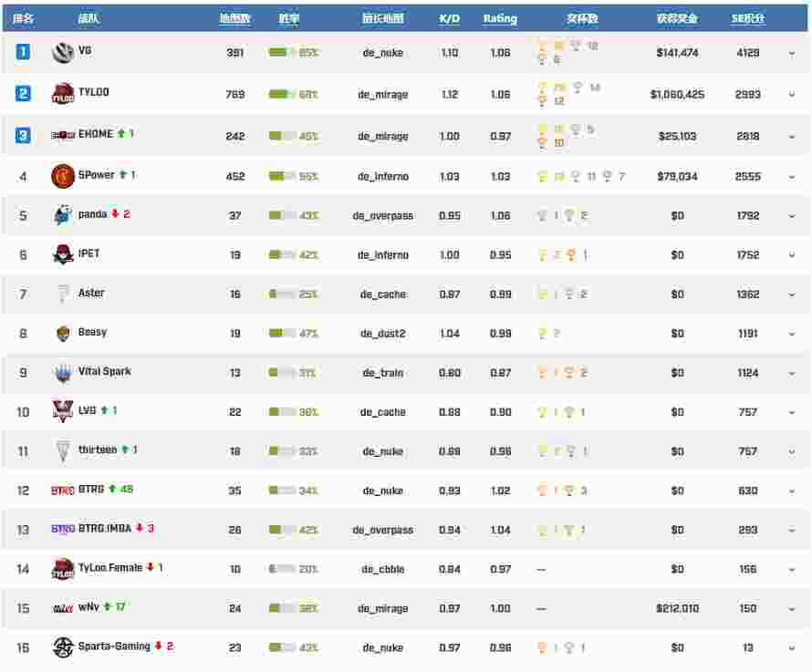Click the first trophy icon in 5Power's row

pyautogui.click(x=542, y=177)
